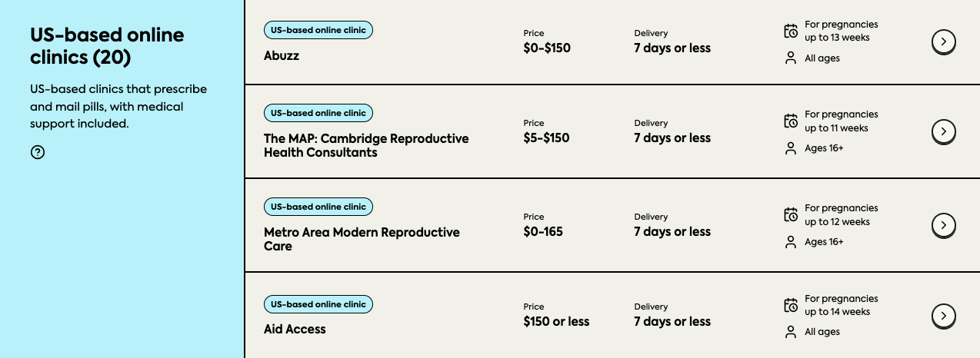Click calendar icon in Abuzz row

tap(791, 31)
